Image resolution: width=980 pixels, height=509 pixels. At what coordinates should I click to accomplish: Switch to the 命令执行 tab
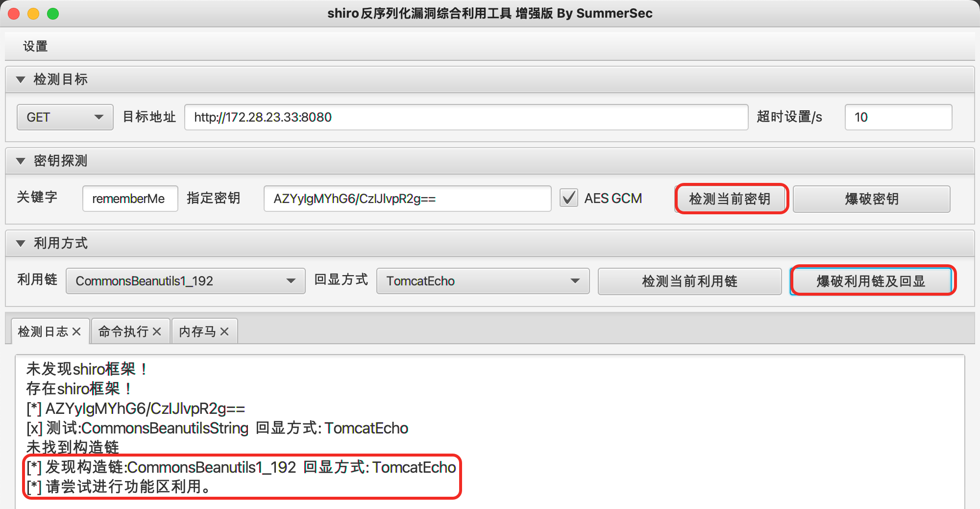(123, 332)
